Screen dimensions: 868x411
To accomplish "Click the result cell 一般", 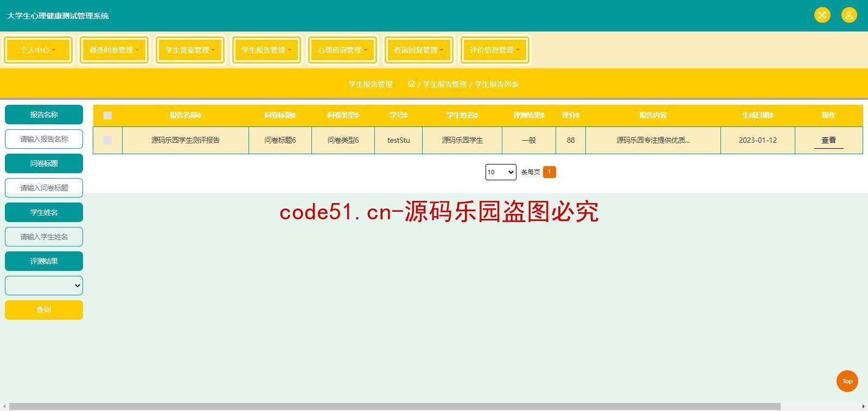I will (x=529, y=140).
